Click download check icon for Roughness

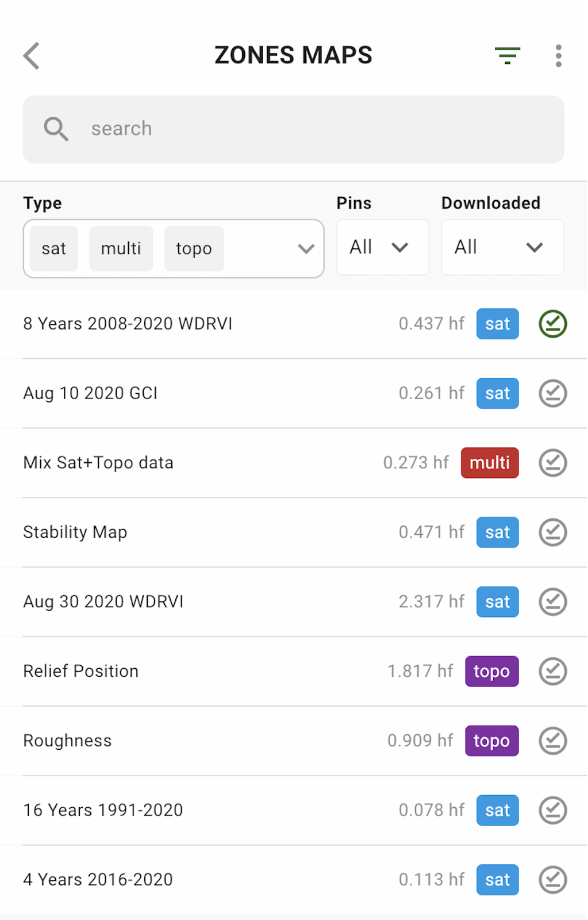click(x=552, y=741)
